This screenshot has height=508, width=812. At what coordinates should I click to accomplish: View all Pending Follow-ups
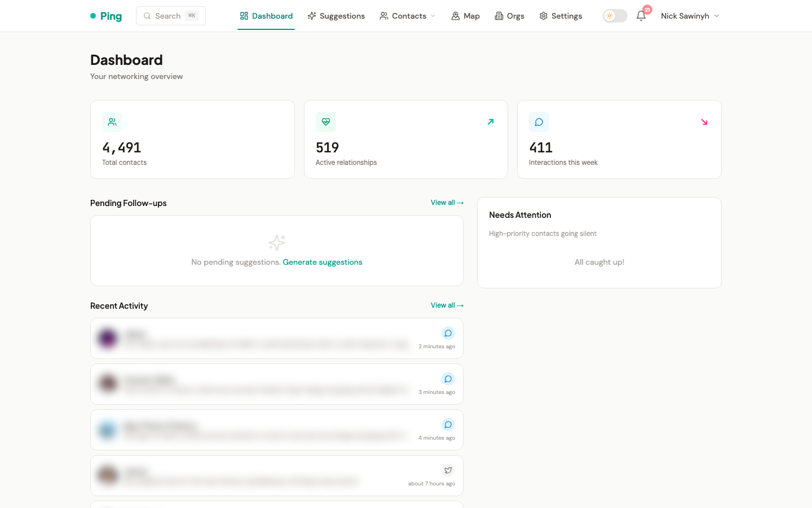point(447,203)
